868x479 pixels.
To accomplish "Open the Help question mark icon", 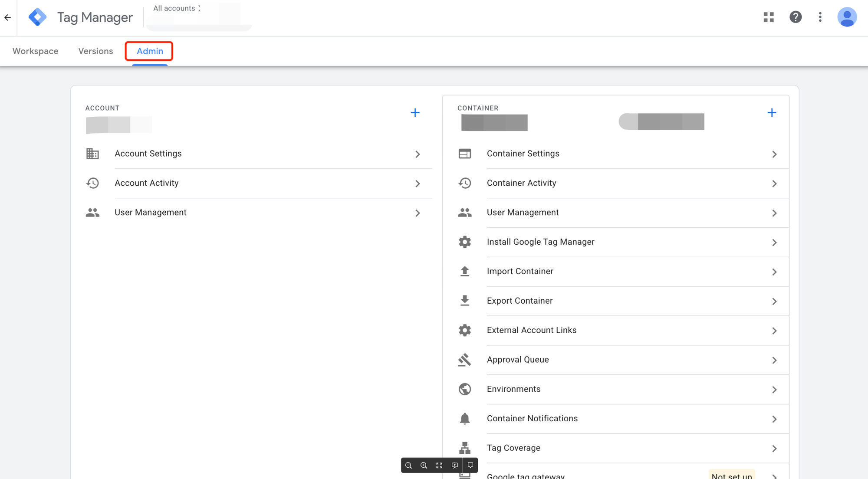I will coord(795,17).
